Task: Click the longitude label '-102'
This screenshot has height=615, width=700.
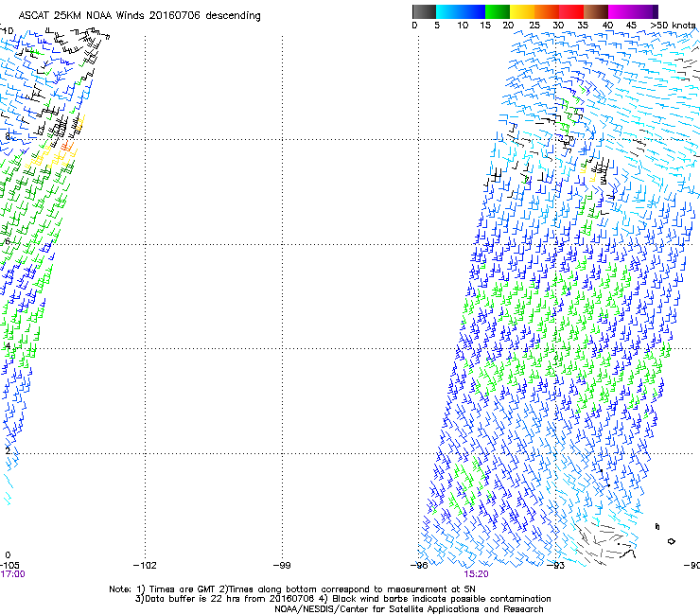Action: [145, 566]
